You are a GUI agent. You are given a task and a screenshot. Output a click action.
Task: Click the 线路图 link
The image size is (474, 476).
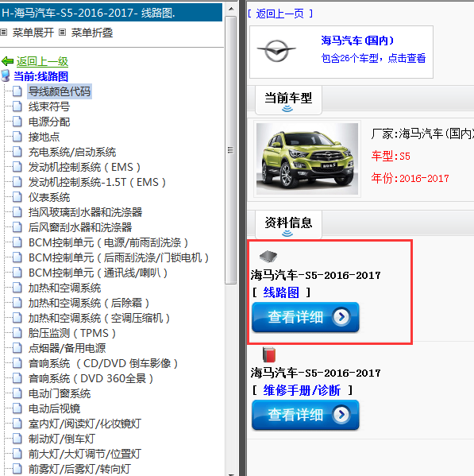(x=281, y=292)
